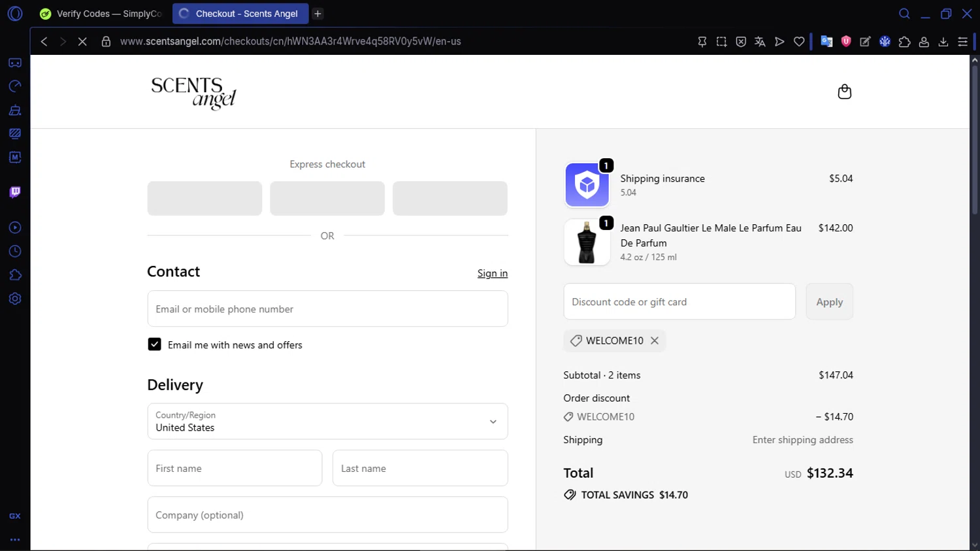Screen dimensions: 980x551
Task: Select the Checkout - Scents Angel tab
Action: click(x=240, y=13)
